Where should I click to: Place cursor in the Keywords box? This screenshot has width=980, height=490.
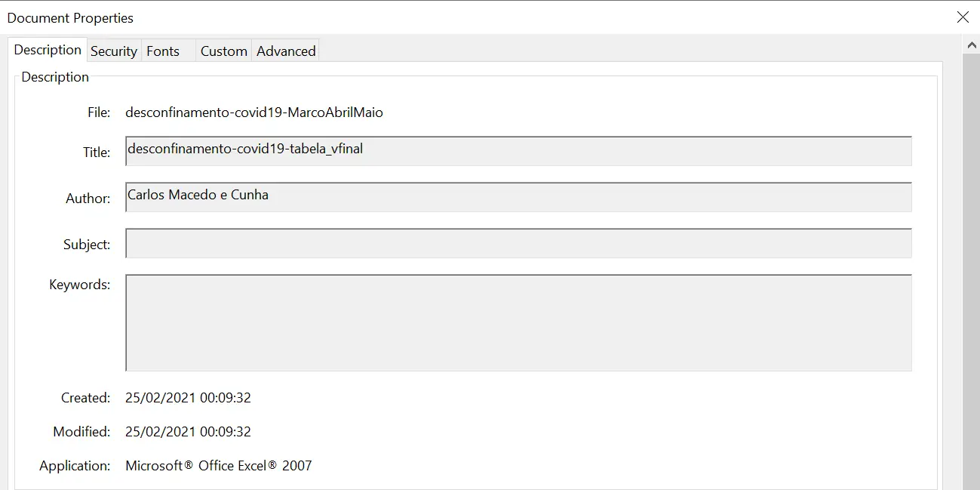click(518, 322)
